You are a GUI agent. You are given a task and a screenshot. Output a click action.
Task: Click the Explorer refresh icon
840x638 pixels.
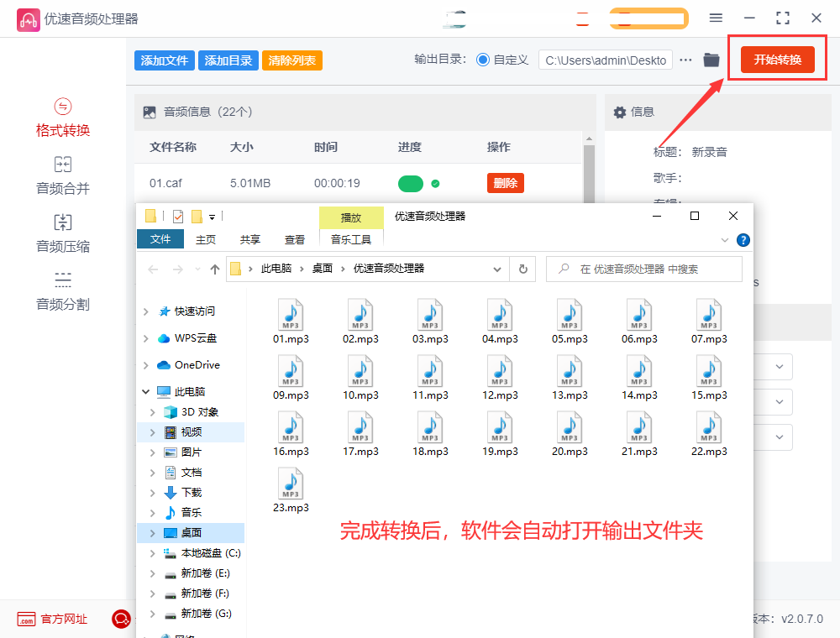coord(522,269)
